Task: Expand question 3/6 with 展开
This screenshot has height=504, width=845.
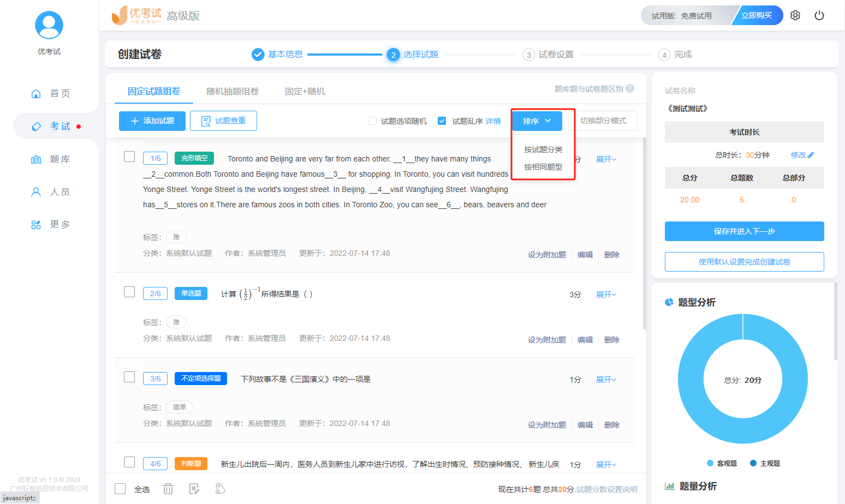Action: click(x=606, y=380)
